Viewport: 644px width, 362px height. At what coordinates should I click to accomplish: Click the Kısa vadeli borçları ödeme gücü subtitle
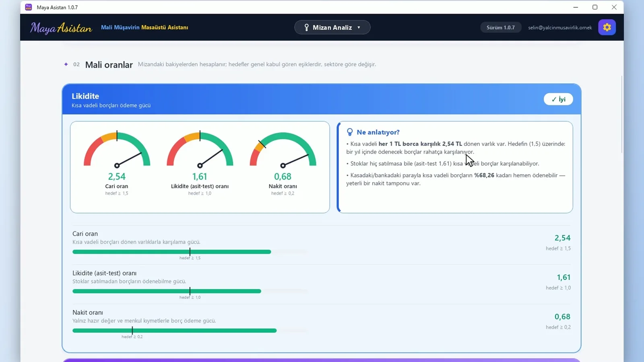click(111, 105)
